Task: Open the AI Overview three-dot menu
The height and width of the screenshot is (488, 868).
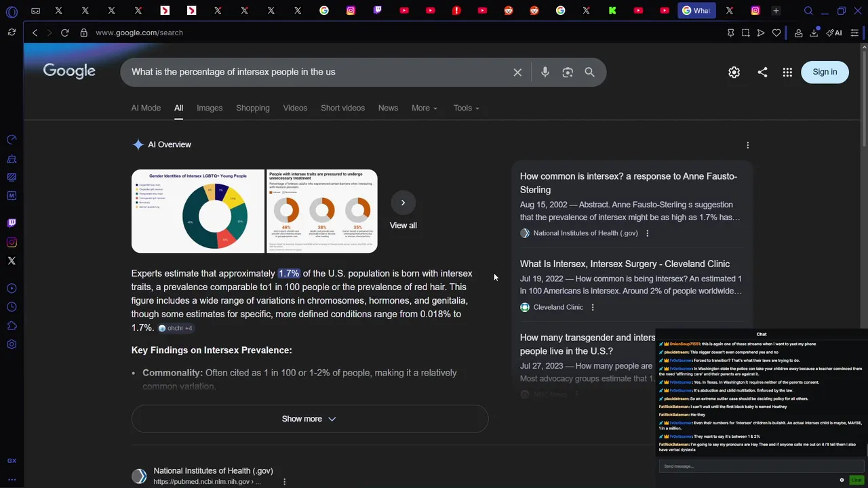Action: pyautogui.click(x=748, y=145)
